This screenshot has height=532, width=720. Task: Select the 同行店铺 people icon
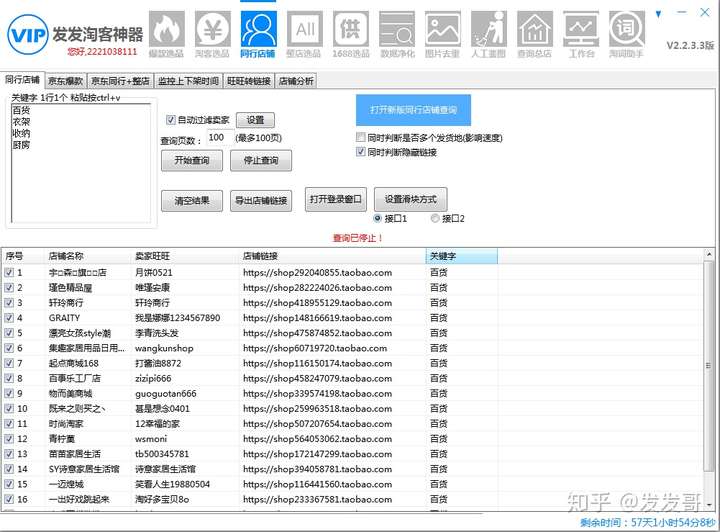(x=259, y=29)
